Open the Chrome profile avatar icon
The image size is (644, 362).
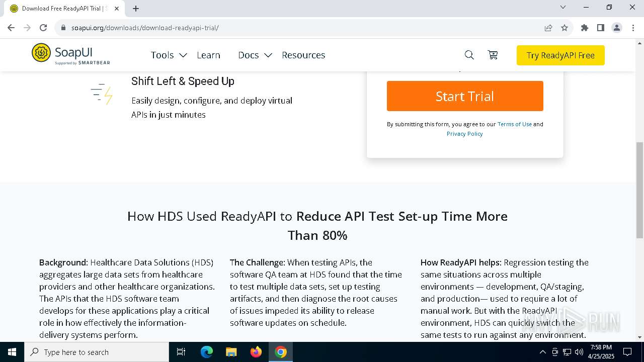coord(616,28)
